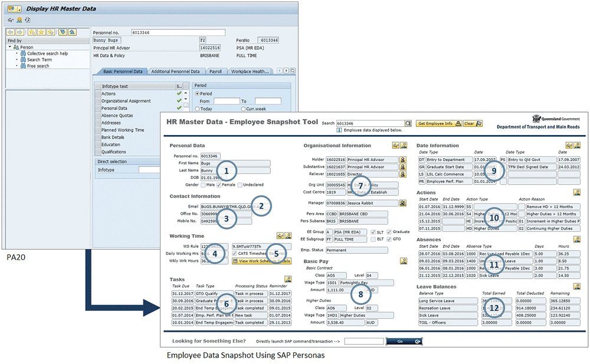Tick the Male gender checkbox
The width and height of the screenshot is (590, 364).
203,185
